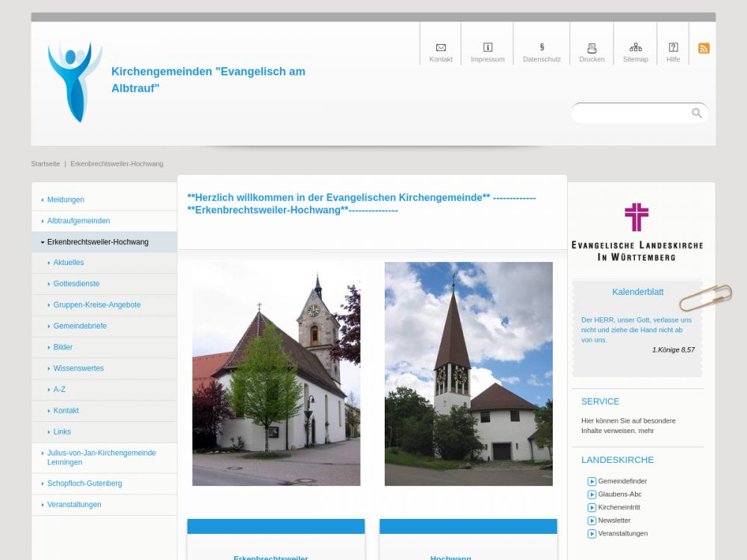
Task: Expand the Schopfloch-Gutenberg menu entry
Action: (x=84, y=484)
